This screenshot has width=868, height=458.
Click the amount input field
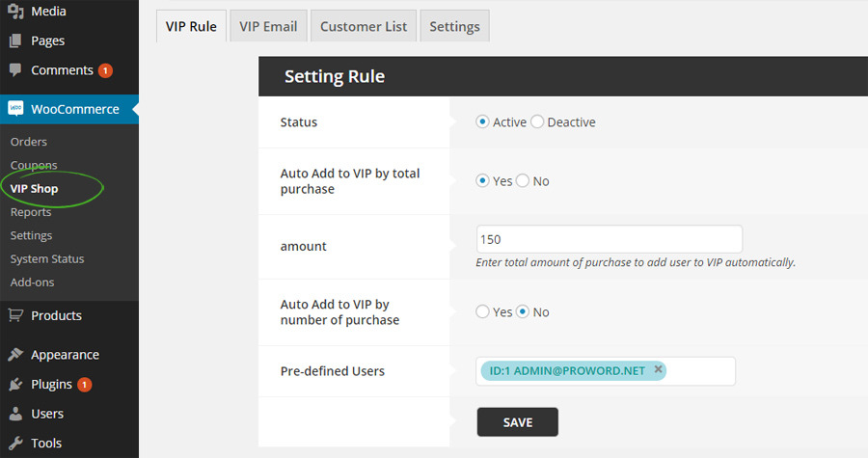tap(609, 239)
